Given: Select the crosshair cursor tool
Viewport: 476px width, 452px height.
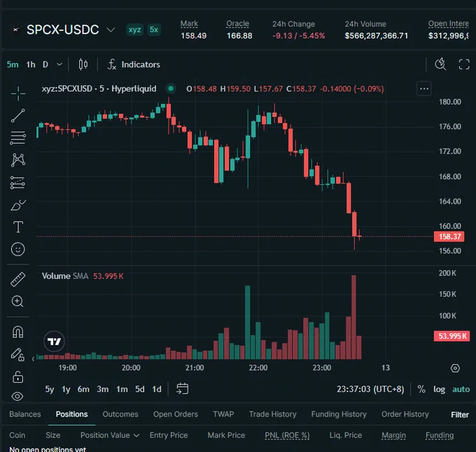Looking at the screenshot, I should point(18,93).
